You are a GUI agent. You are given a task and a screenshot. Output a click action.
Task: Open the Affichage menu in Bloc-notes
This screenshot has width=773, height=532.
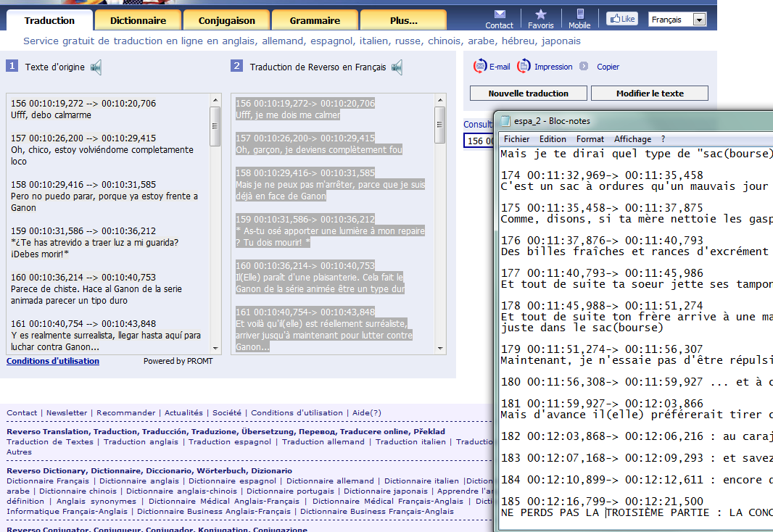click(x=632, y=139)
